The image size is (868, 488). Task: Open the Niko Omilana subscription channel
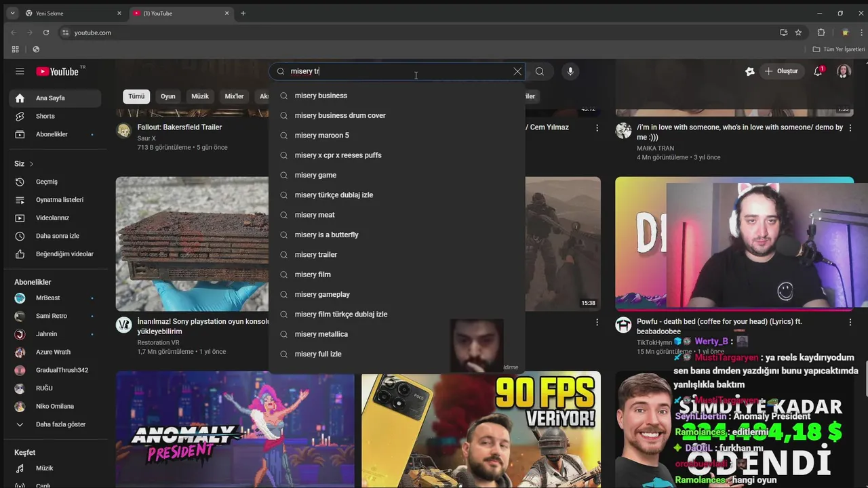coord(55,407)
